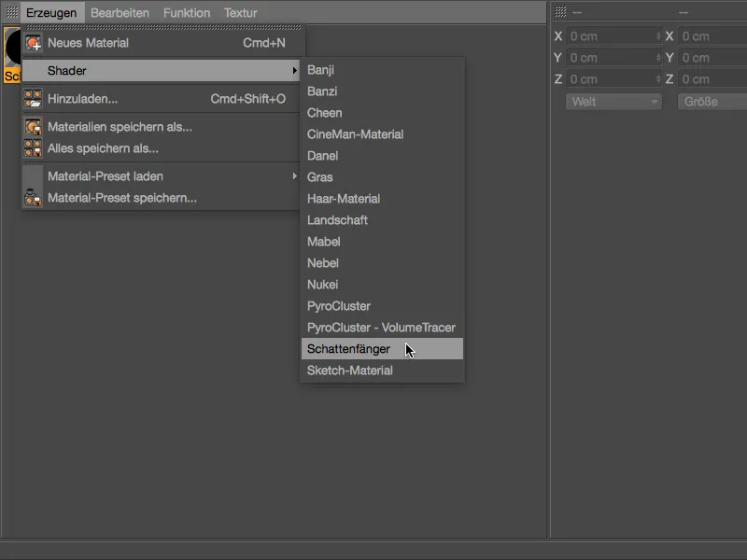Click the coordinates panel grip handle icon

point(560,11)
